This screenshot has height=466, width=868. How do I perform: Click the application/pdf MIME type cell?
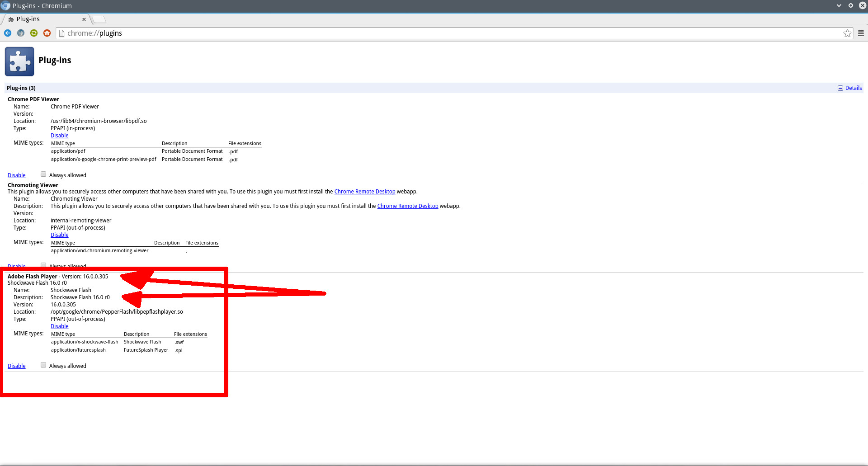coord(68,151)
